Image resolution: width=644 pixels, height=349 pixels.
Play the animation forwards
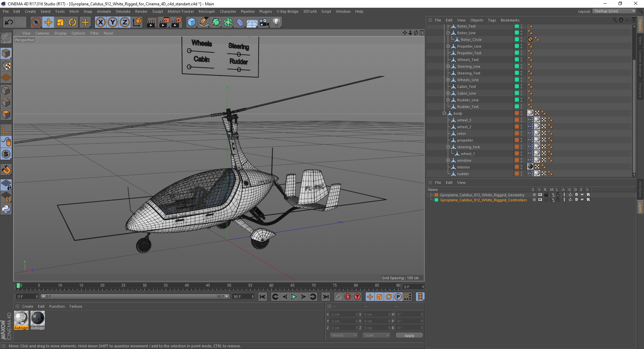coord(294,297)
